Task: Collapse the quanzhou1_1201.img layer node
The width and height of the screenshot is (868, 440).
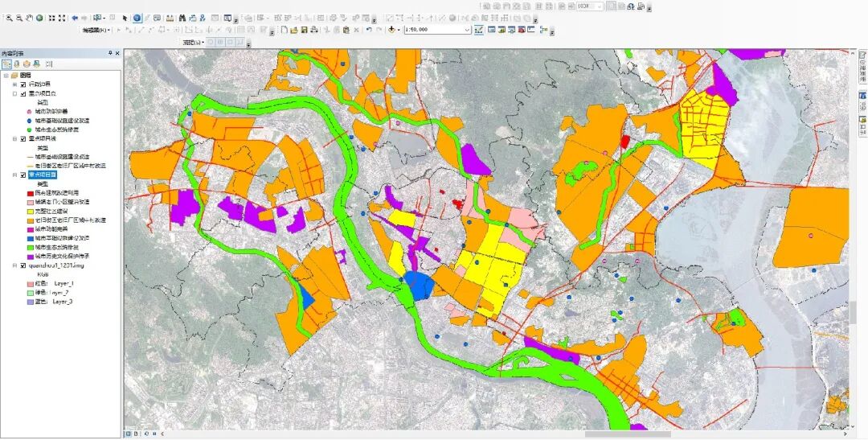Action: (x=14, y=265)
